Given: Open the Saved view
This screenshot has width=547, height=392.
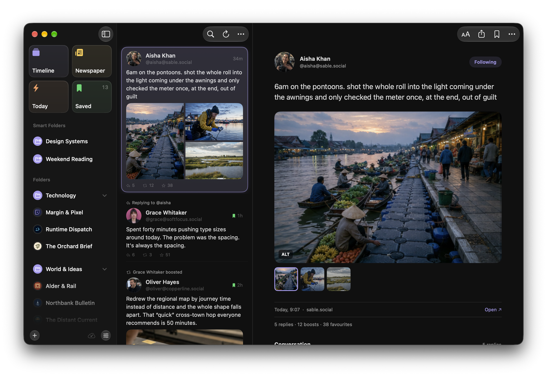Looking at the screenshot, I should (x=92, y=97).
